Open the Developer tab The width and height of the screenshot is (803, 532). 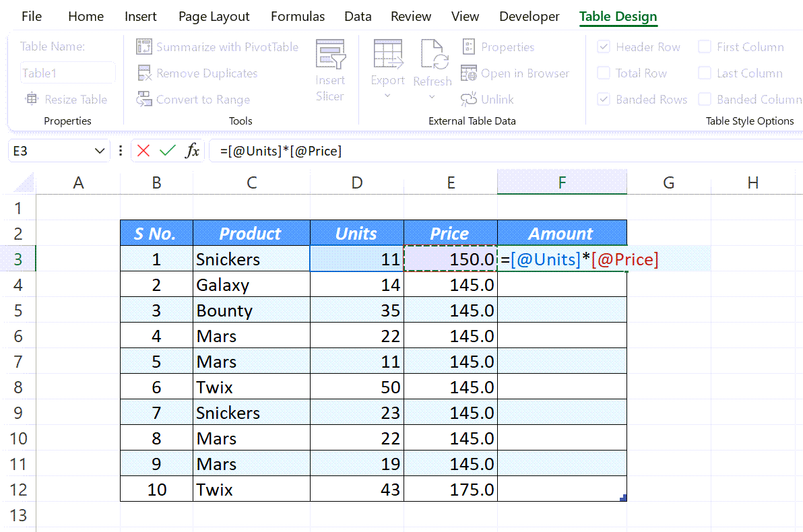pos(529,15)
